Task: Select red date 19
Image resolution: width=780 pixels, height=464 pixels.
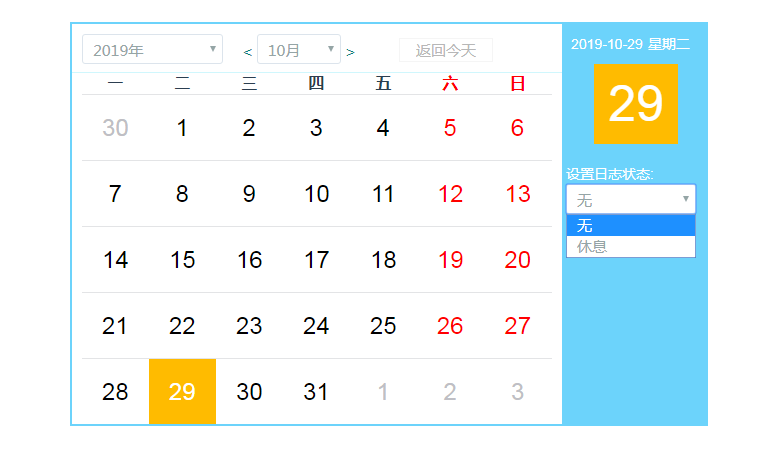Action: pos(450,260)
